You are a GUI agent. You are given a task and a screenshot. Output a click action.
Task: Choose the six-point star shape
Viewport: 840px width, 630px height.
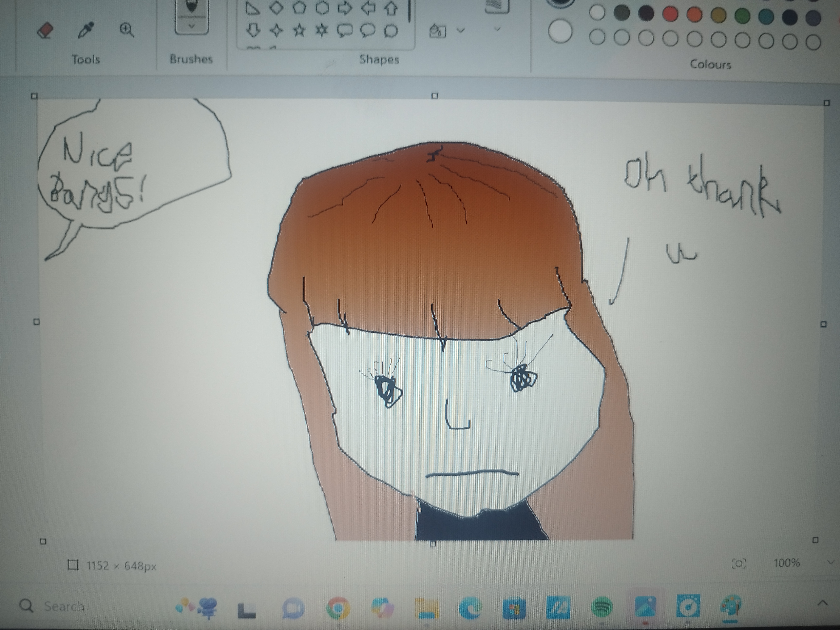(x=322, y=30)
